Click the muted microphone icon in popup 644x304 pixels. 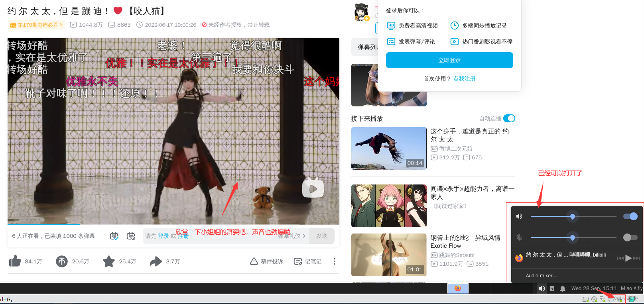519,237
